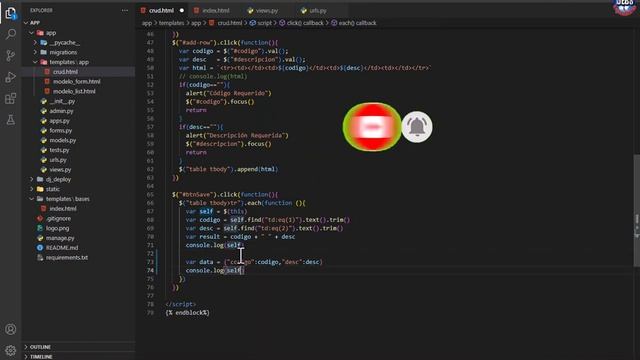Viewport: 640px width, 360px height.
Task: Click breadcrumb 'templates' segment
Action: point(171,23)
